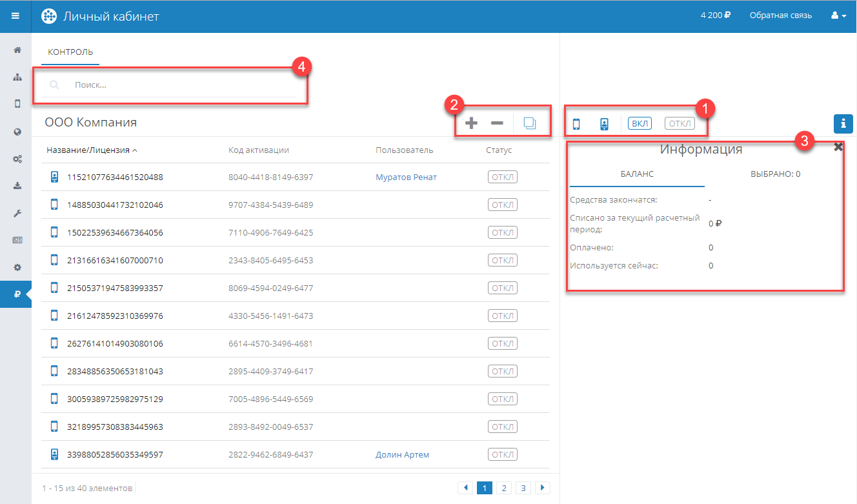Open the hamburger menu in top bar
Image resolution: width=857 pixels, height=504 pixels.
coord(15,16)
